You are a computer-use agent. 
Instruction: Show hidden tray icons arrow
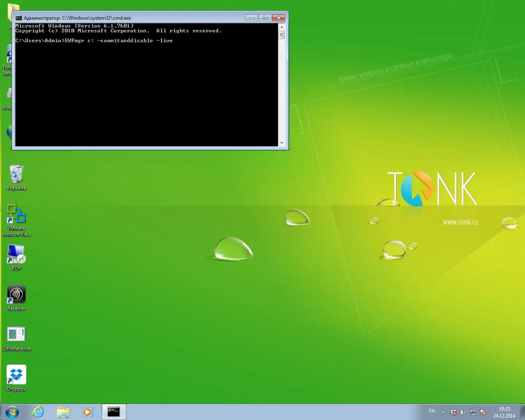click(443, 413)
